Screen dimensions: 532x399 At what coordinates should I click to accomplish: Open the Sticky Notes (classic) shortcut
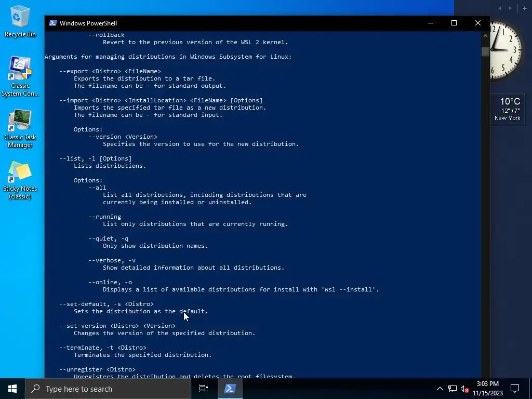[20, 180]
